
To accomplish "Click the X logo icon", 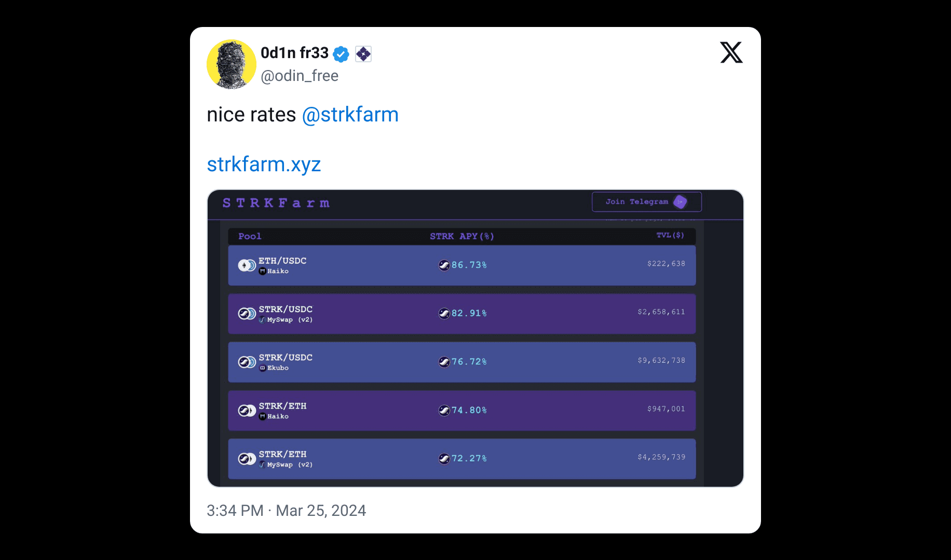I will coord(731,52).
